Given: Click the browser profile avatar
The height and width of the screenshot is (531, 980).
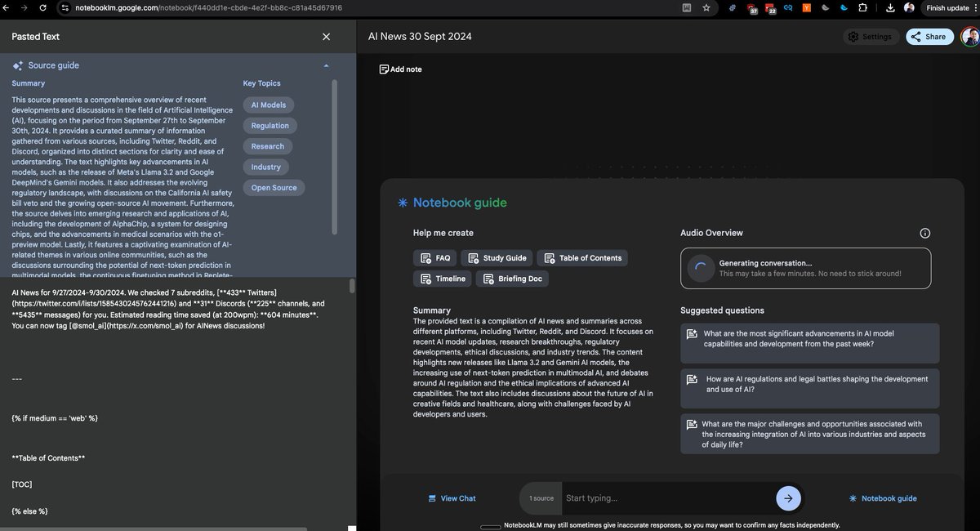Looking at the screenshot, I should click(x=909, y=7).
